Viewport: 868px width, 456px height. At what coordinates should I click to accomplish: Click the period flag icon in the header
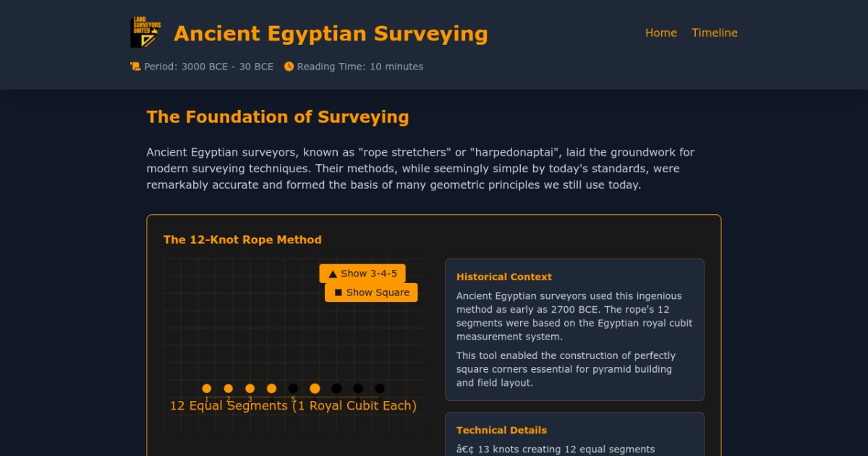(135, 66)
